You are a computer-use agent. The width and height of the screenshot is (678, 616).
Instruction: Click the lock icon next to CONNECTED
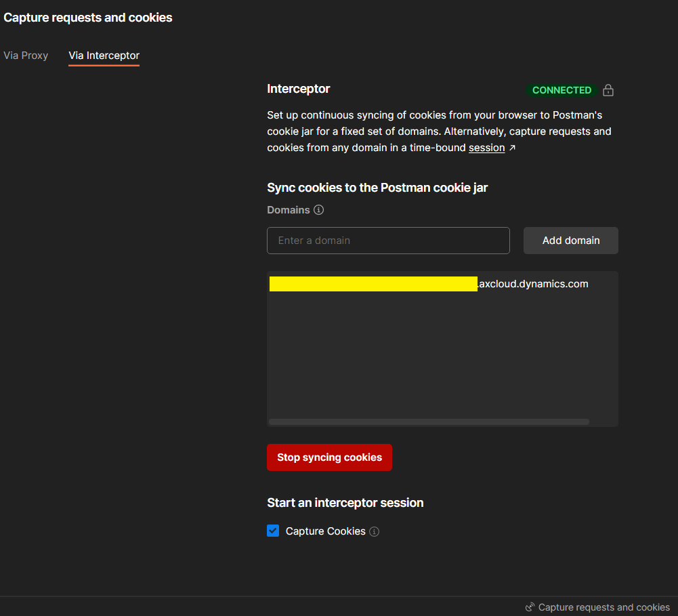tap(608, 90)
